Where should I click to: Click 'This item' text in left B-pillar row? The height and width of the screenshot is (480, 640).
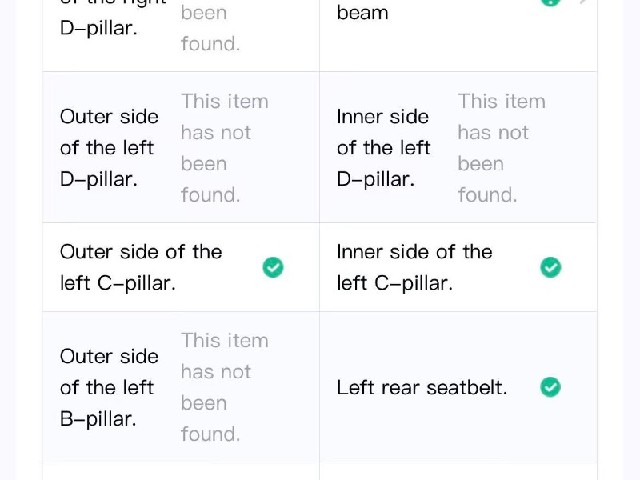pos(224,340)
